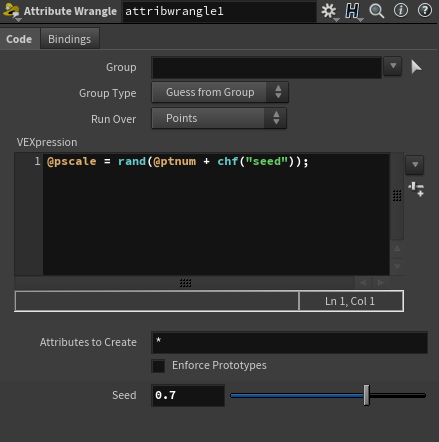439x442 pixels.
Task: Open the Group field dropdown arrow
Action: click(393, 66)
